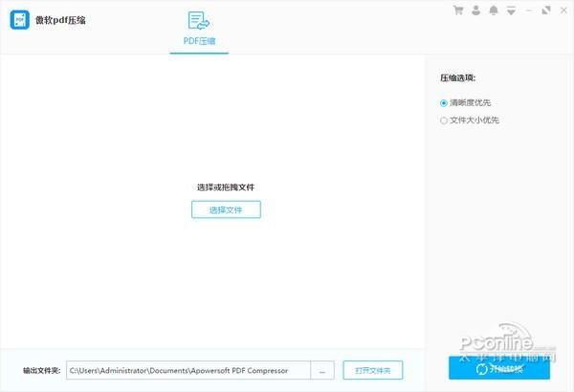Click the 打开文件夹 button
574x392 pixels.
[373, 370]
